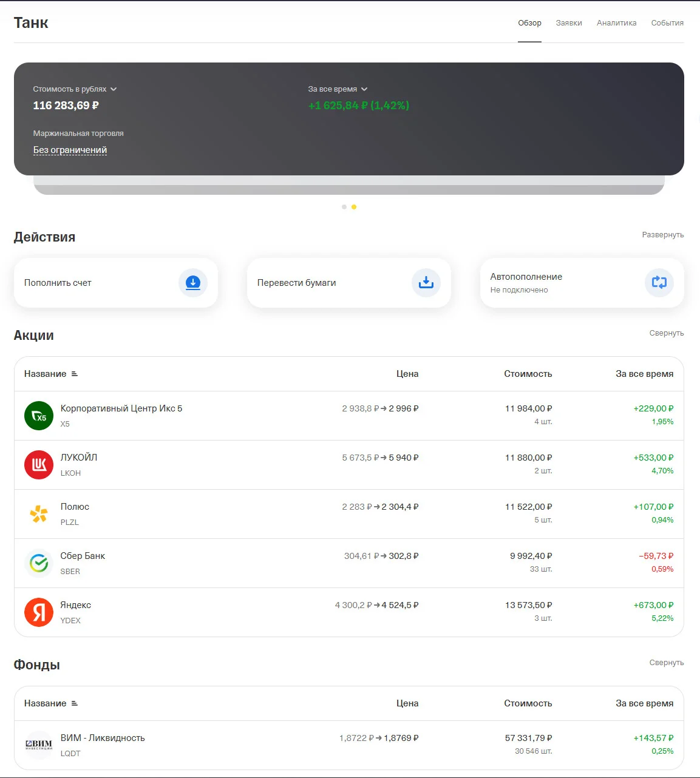
Task: Click ЛУКОЙЛ gain +533,00 ₽
Action: point(654,458)
